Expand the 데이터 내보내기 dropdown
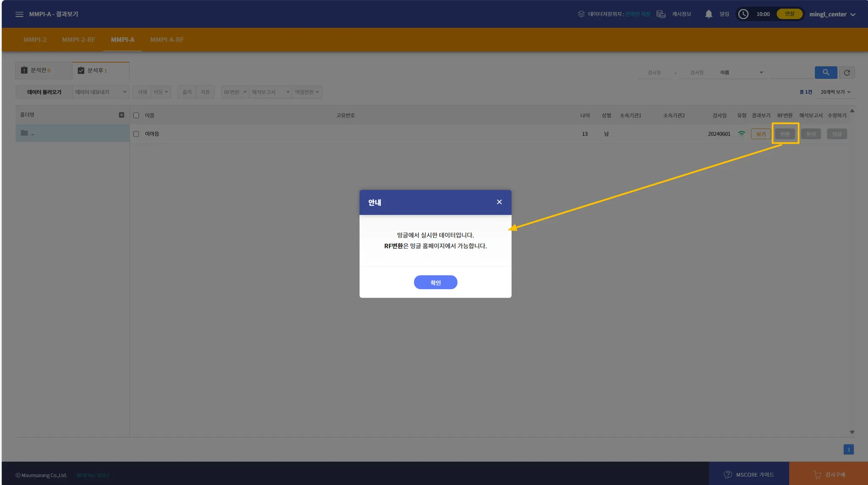868x485 pixels. point(100,92)
